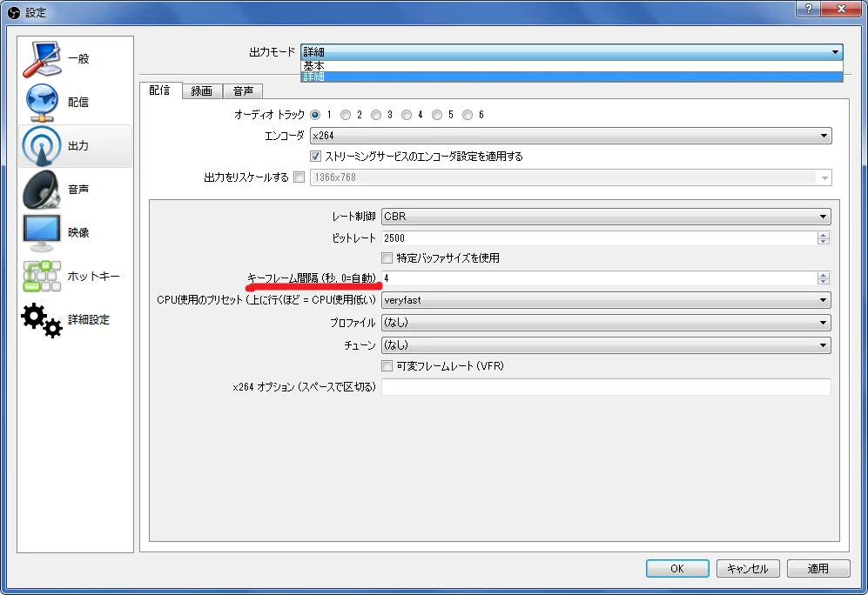Select audio track 3 radio button
Screen dimensions: 868x595
tap(376, 115)
